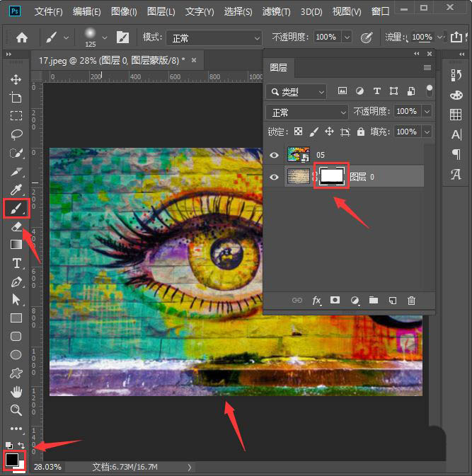Open the brush settings panel toggle

[122, 37]
